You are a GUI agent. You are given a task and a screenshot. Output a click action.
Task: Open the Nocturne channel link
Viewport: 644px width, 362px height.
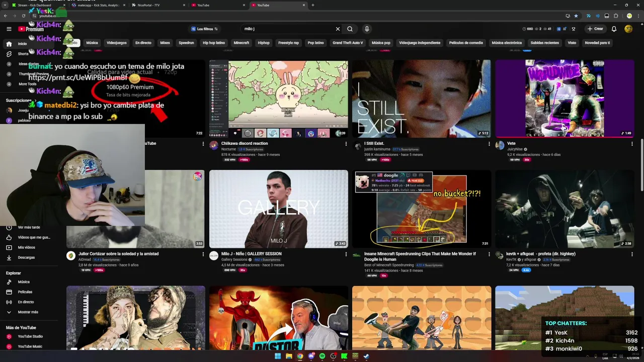point(228,149)
